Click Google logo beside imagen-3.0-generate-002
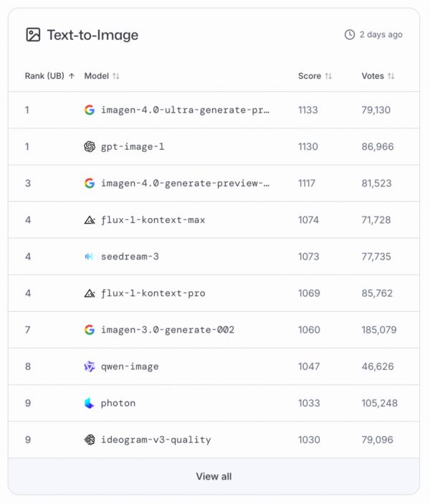This screenshot has width=430, height=504. tap(90, 330)
